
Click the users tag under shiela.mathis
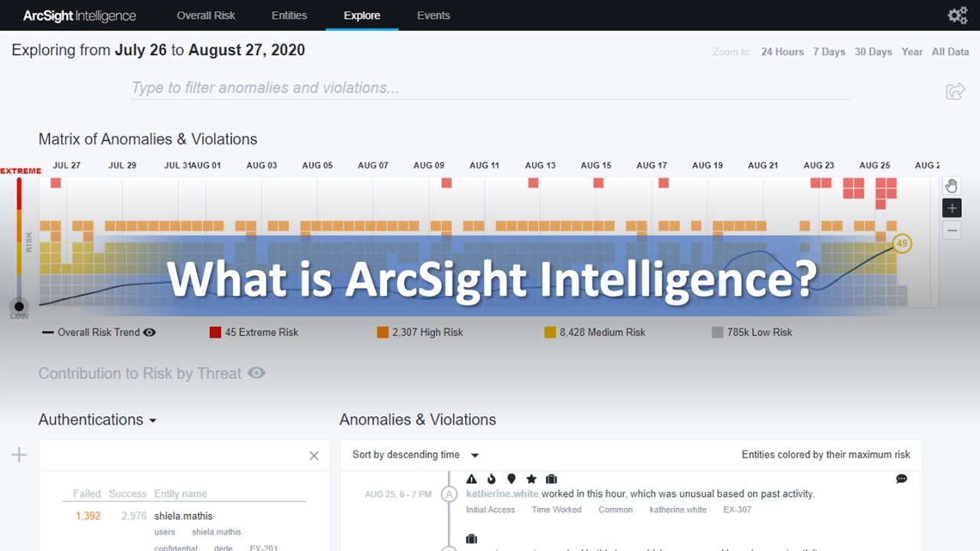(x=165, y=532)
